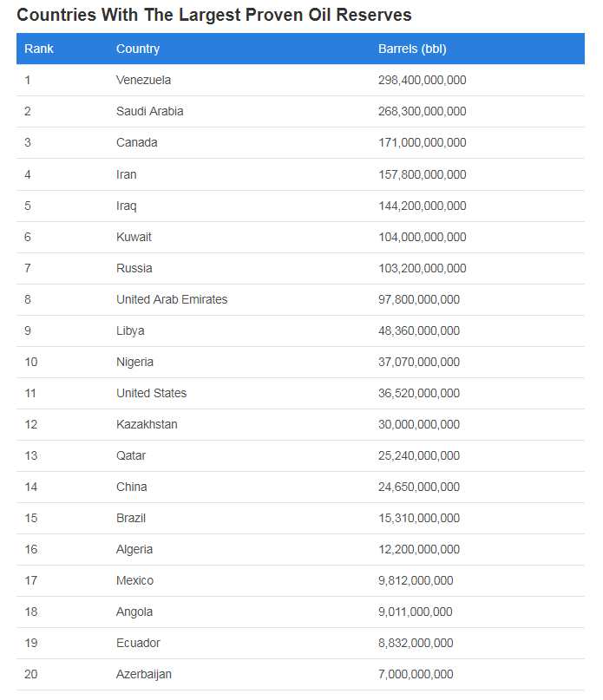Select the Iraq country cell
Viewport: 603px width, 700px height.
coord(127,206)
